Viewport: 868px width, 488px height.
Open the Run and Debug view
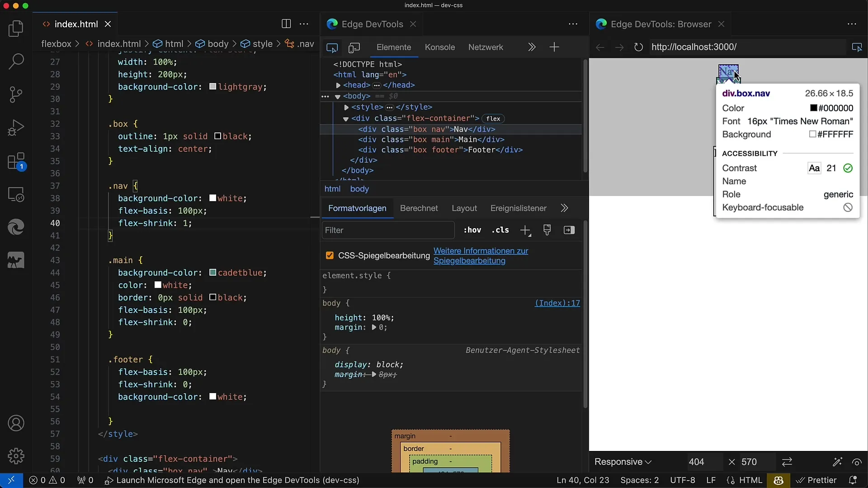(16, 128)
